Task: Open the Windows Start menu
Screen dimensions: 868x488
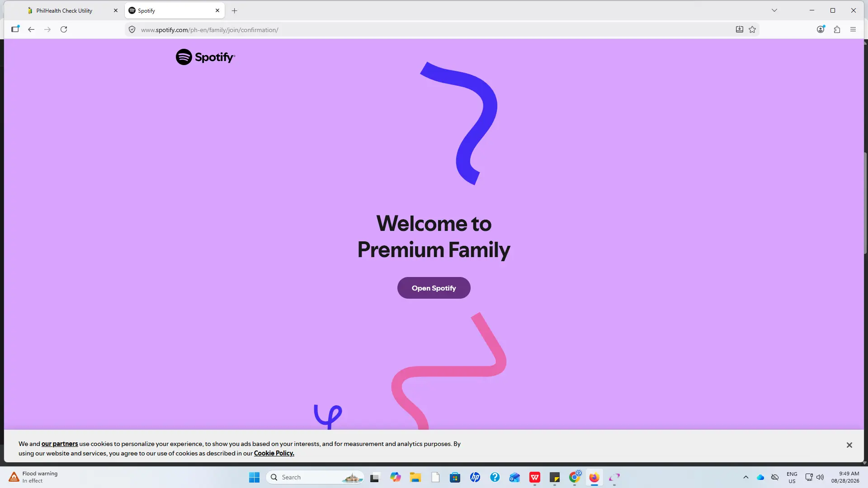Action: [x=254, y=477]
